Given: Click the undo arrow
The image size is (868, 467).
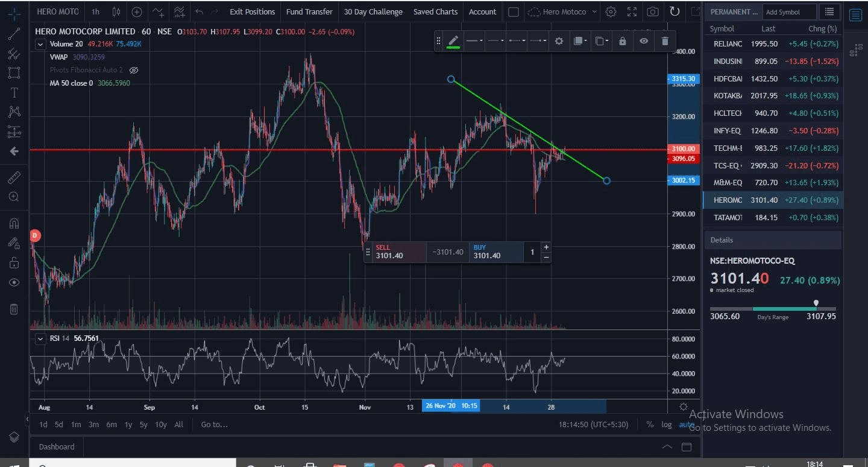Looking at the screenshot, I should tap(200, 11).
